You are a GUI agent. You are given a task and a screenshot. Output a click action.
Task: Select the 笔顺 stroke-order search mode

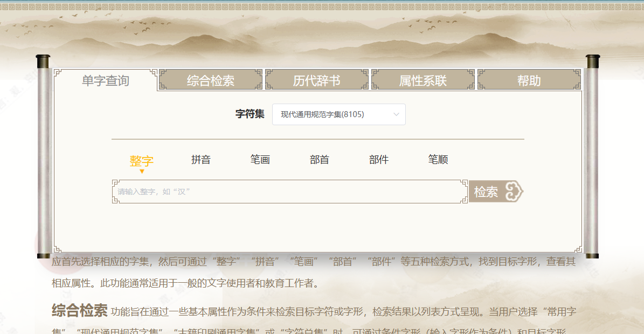click(x=437, y=159)
